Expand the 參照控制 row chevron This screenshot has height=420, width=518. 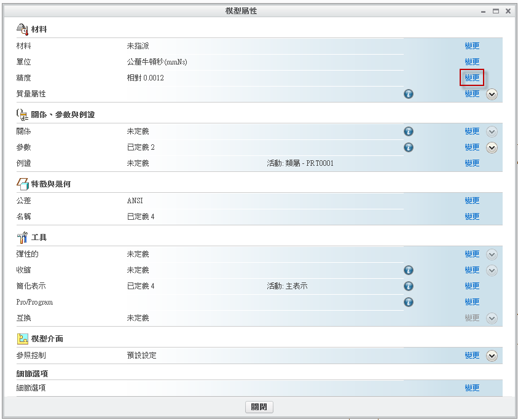[492, 356]
